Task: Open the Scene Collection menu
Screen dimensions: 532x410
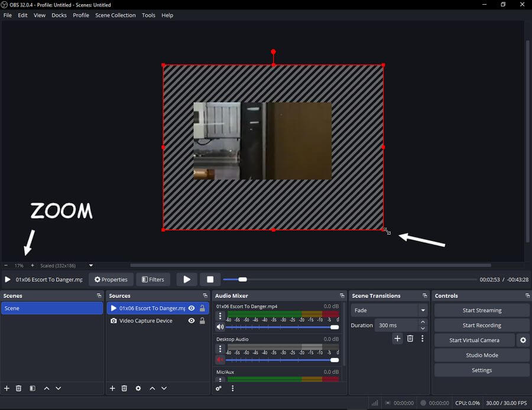Action: (115, 15)
